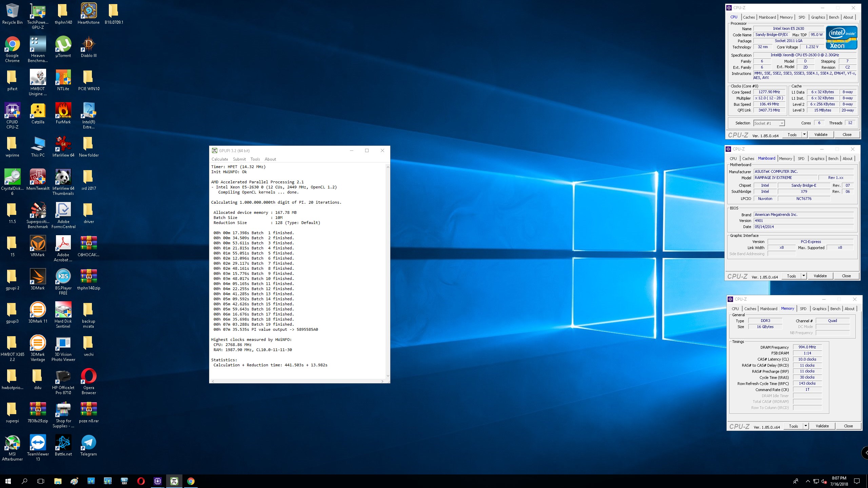Viewport: 868px width, 488px height.
Task: Select the Heaven Benchmark shortcut
Action: tap(38, 49)
